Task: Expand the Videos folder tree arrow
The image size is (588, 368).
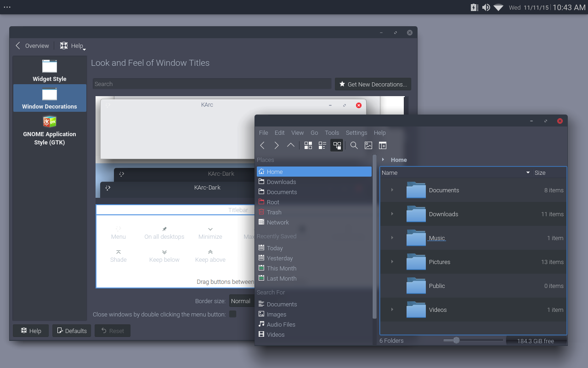Action: (392, 310)
